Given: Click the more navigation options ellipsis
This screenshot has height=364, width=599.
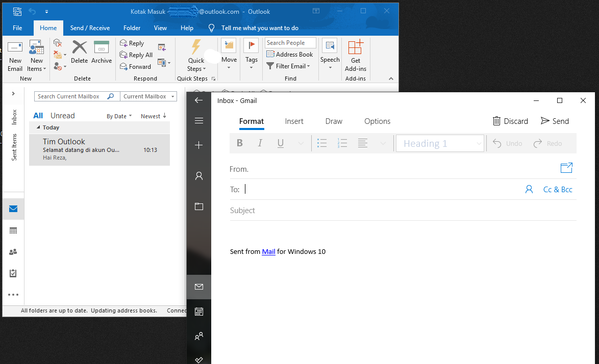Looking at the screenshot, I should (x=13, y=295).
